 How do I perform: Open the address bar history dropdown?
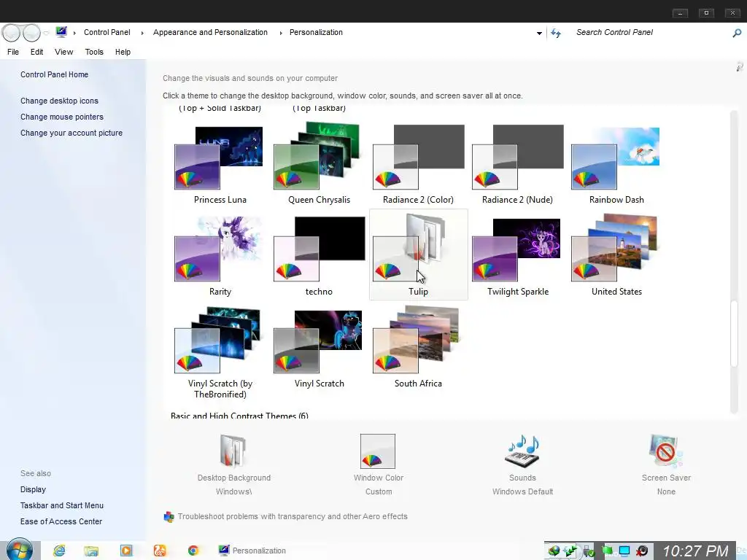(x=539, y=34)
